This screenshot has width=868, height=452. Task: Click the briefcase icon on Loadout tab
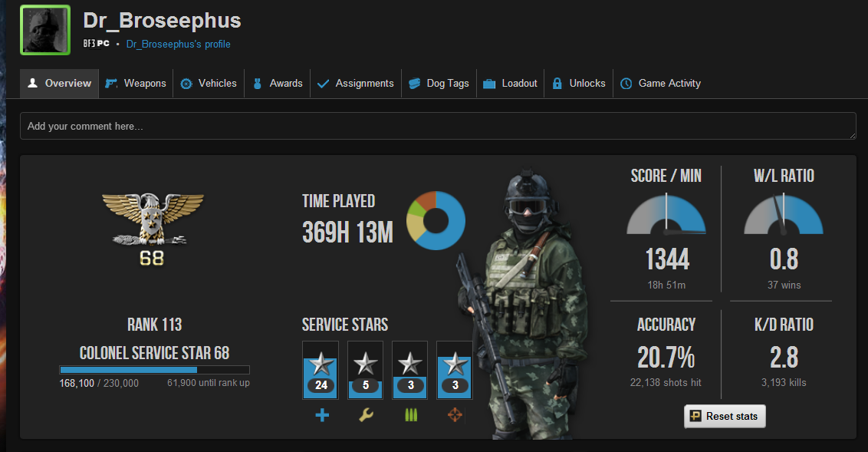click(489, 84)
